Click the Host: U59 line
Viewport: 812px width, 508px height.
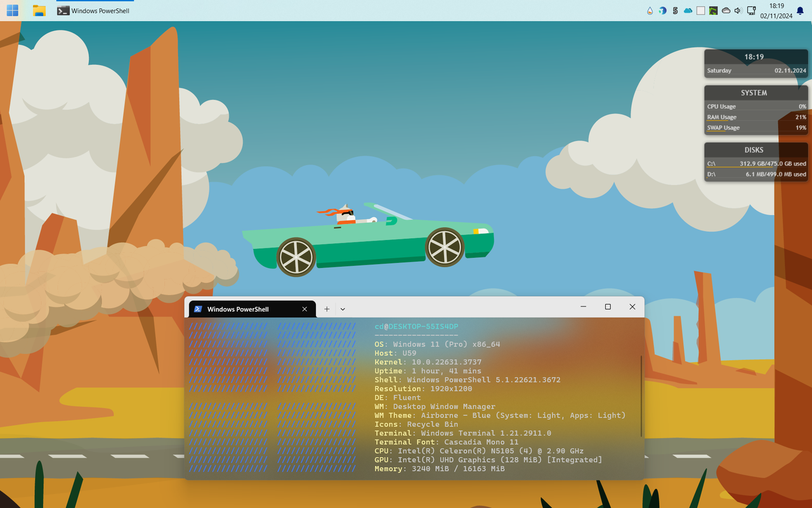tap(395, 353)
